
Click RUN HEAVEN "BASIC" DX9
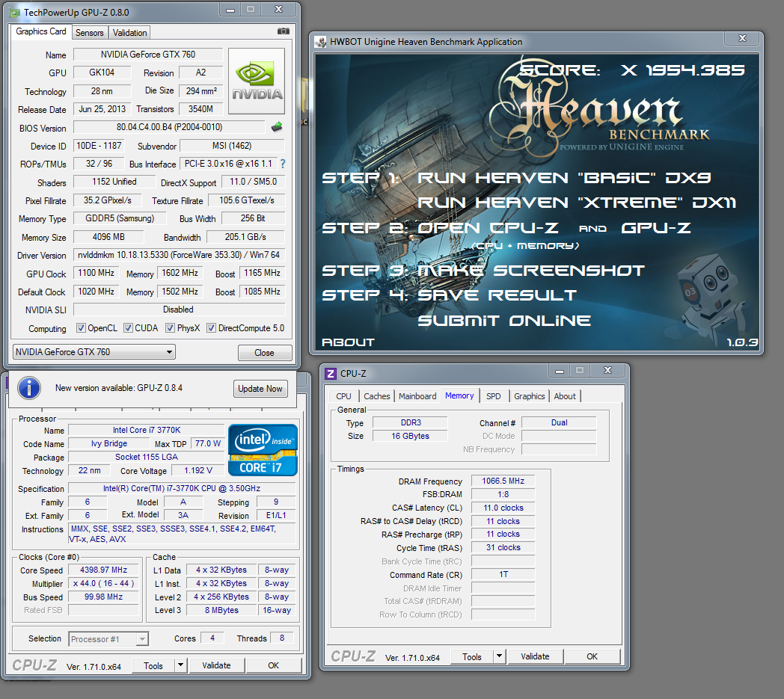tap(565, 178)
